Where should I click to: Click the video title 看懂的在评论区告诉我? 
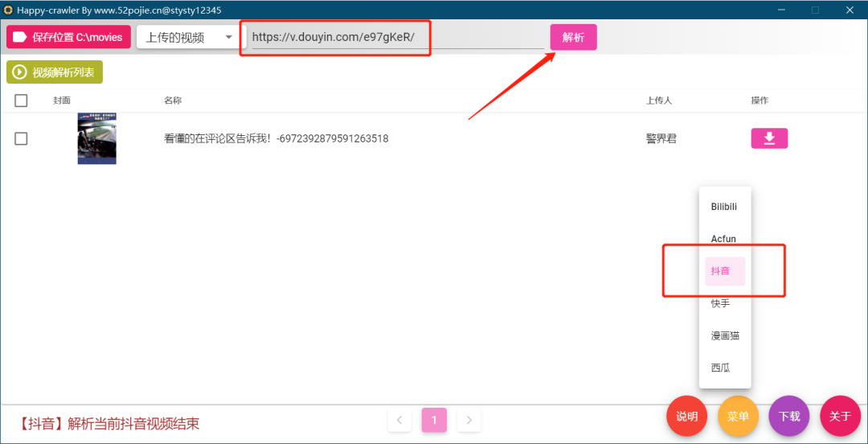(x=276, y=138)
